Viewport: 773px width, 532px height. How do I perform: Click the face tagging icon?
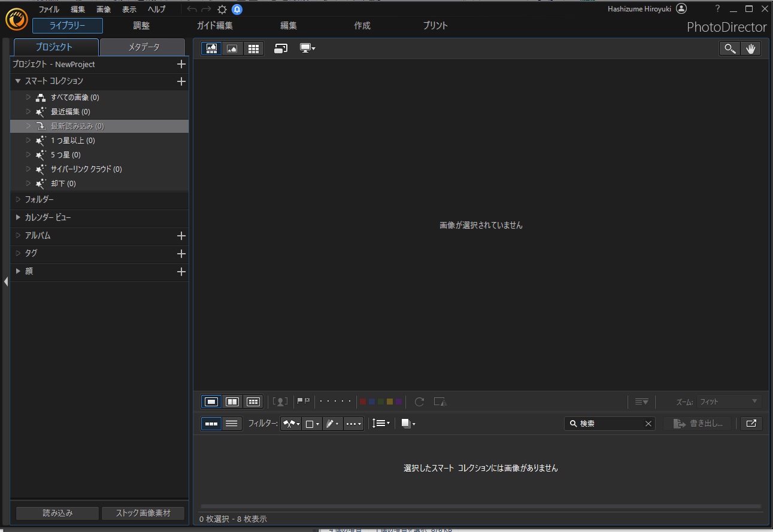pyautogui.click(x=280, y=402)
